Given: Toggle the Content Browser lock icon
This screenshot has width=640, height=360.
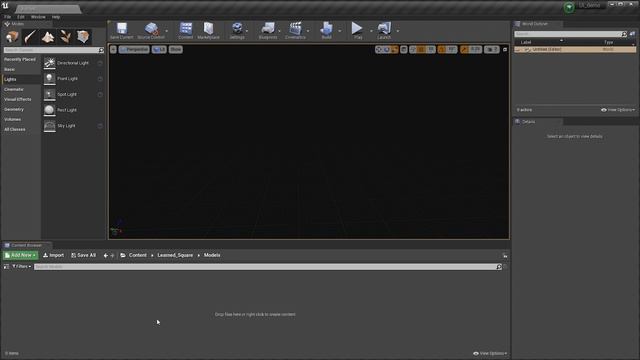Looking at the screenshot, I should point(505,256).
